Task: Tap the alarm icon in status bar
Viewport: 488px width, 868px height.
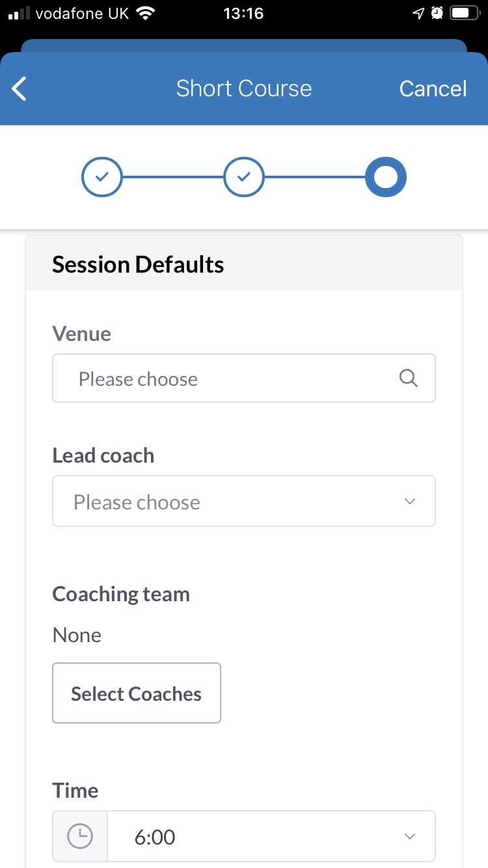Action: tap(437, 13)
